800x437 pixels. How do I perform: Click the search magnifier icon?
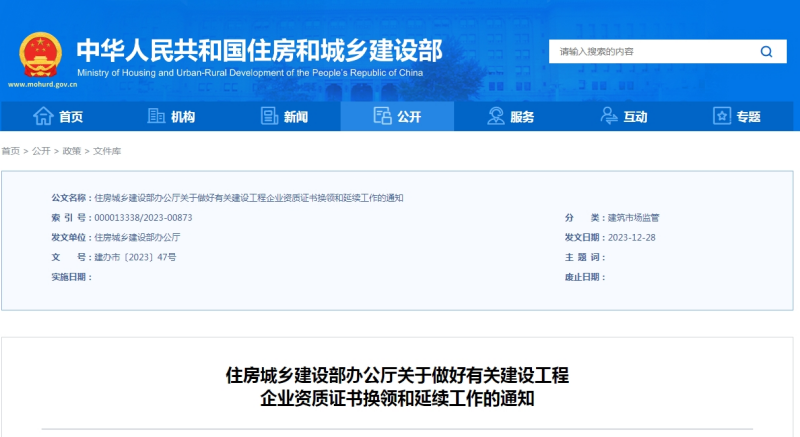[766, 52]
